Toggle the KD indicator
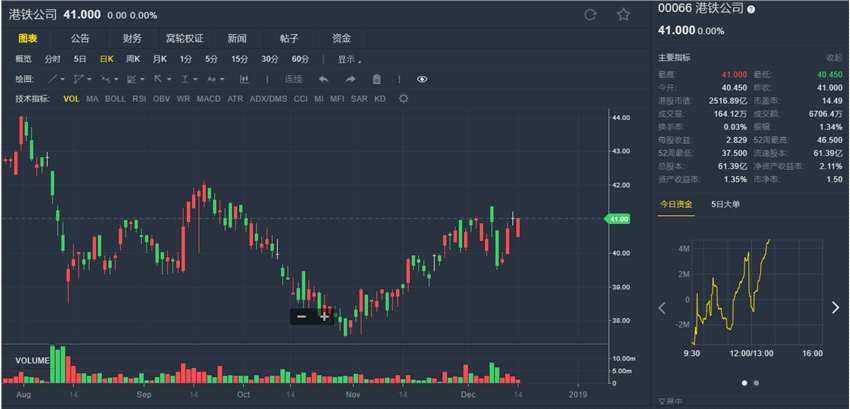This screenshot has width=850, height=409. click(380, 99)
